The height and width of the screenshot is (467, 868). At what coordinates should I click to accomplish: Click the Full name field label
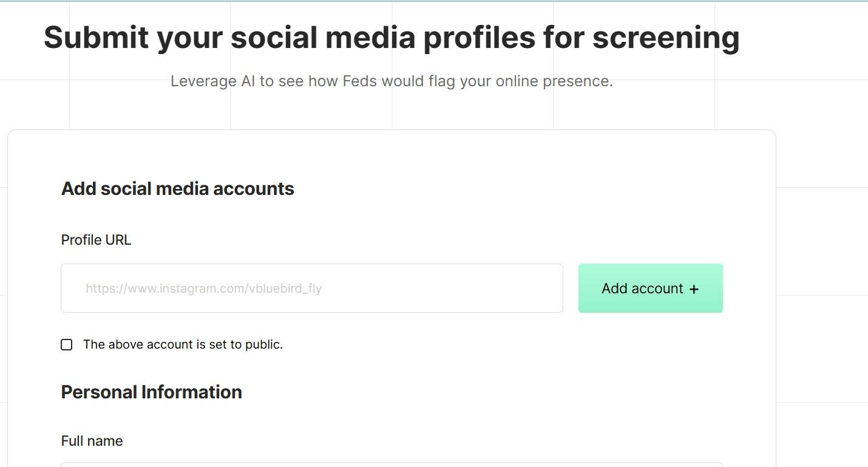tap(92, 441)
